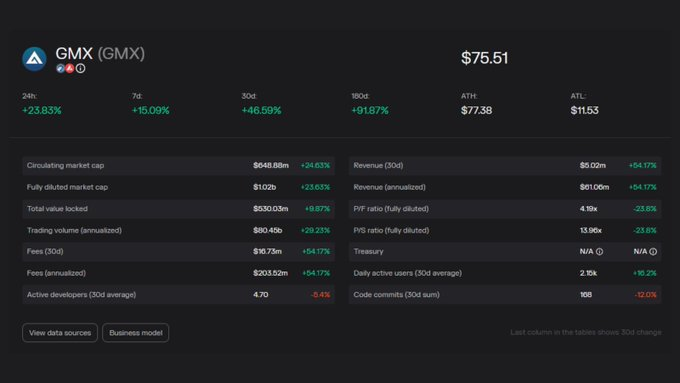Open the info icon beside chain icons

81,68
